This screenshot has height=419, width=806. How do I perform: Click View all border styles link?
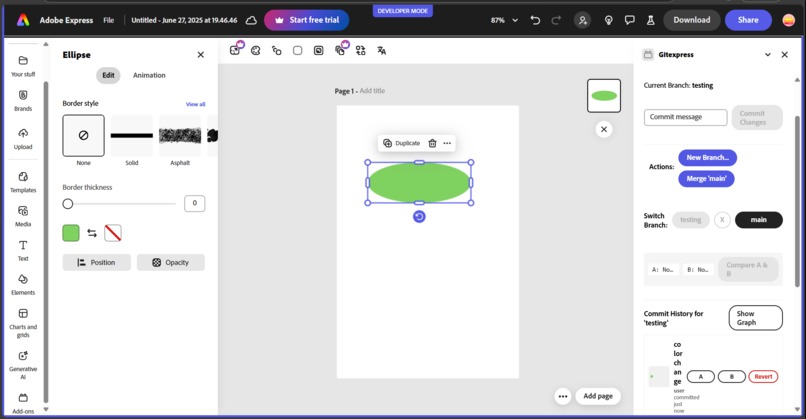[195, 104]
